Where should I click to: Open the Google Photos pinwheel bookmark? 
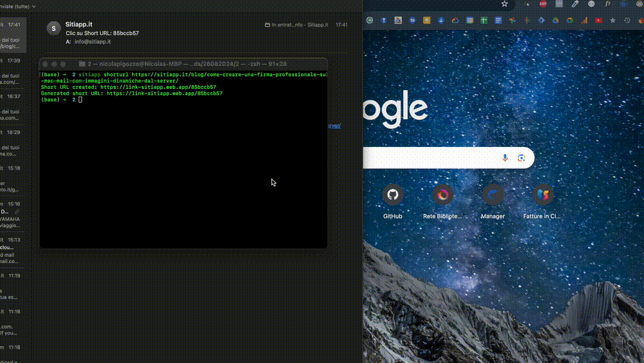tap(513, 20)
